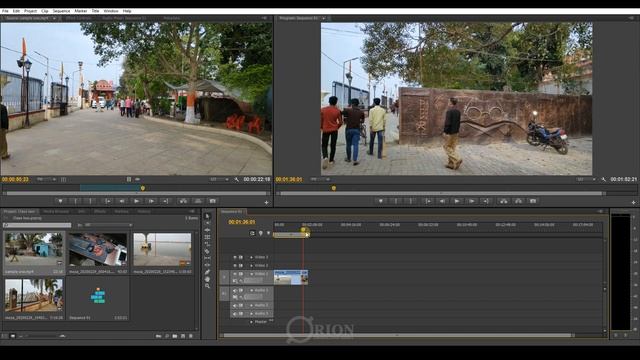Mute Audio 1 track output speaker
640x360 pixels.
[x=235, y=291]
